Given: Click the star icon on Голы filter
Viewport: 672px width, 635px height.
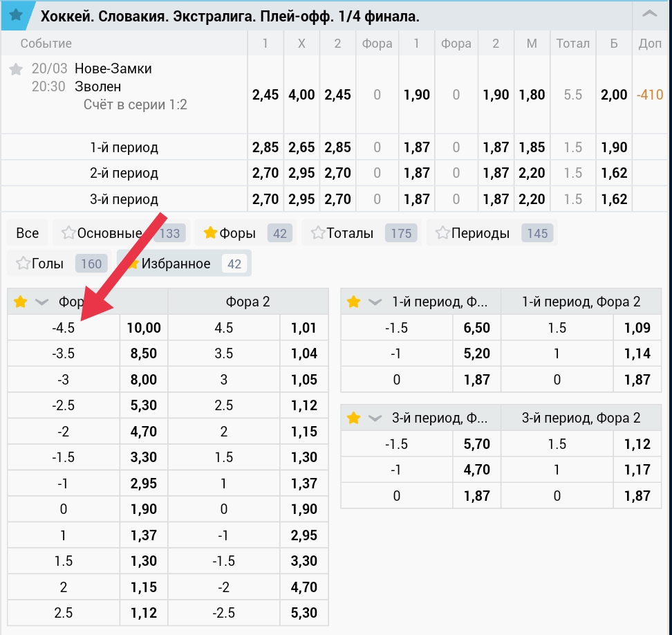Looking at the screenshot, I should tap(22, 263).
